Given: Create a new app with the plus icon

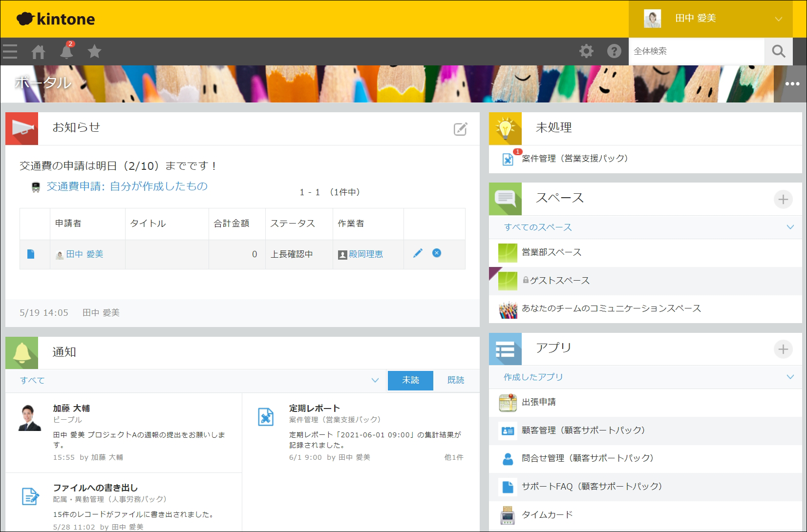Looking at the screenshot, I should coord(784,349).
